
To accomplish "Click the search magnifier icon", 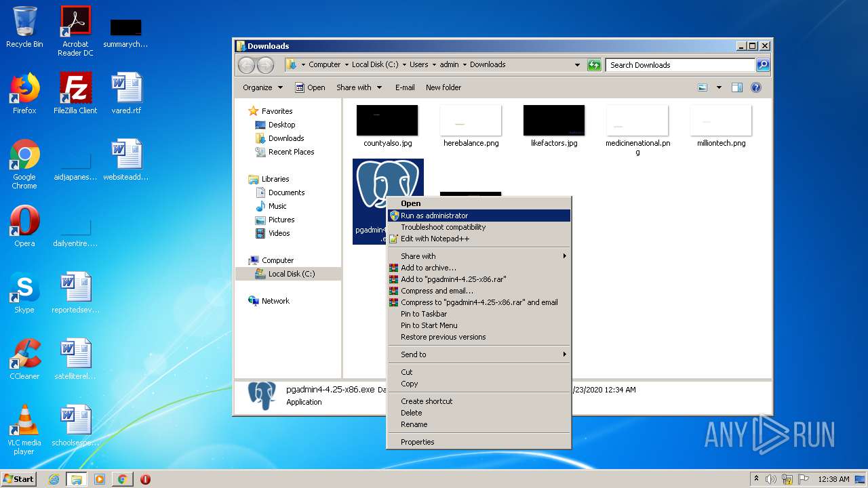I will [762, 65].
